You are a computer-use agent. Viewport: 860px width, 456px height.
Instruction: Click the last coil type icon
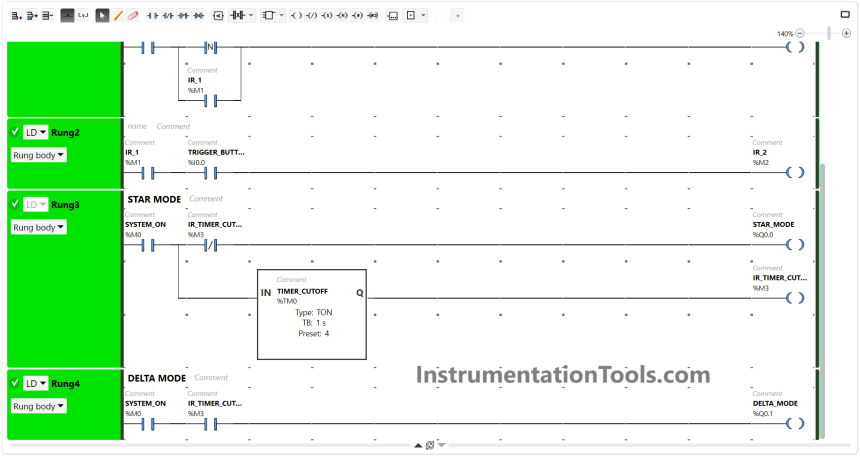click(373, 15)
